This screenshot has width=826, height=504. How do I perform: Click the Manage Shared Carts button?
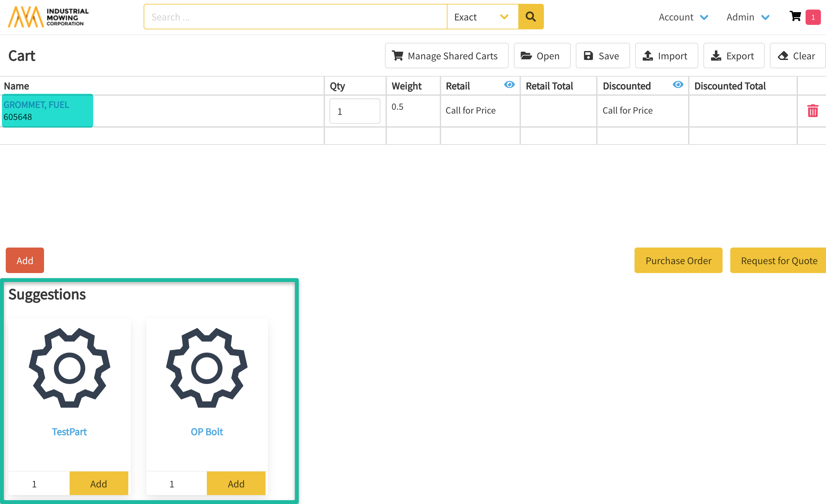446,56
